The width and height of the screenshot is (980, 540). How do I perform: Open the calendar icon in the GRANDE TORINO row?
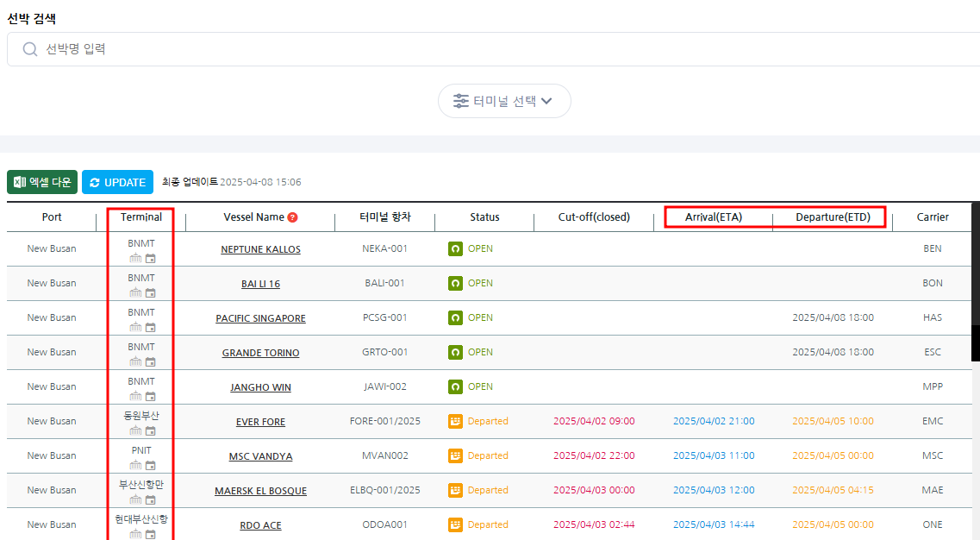click(151, 361)
